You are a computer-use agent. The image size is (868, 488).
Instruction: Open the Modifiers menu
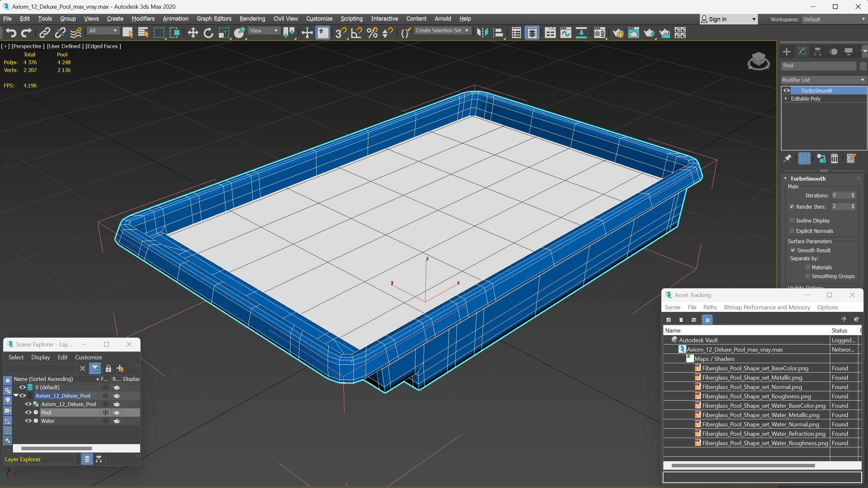pos(143,18)
